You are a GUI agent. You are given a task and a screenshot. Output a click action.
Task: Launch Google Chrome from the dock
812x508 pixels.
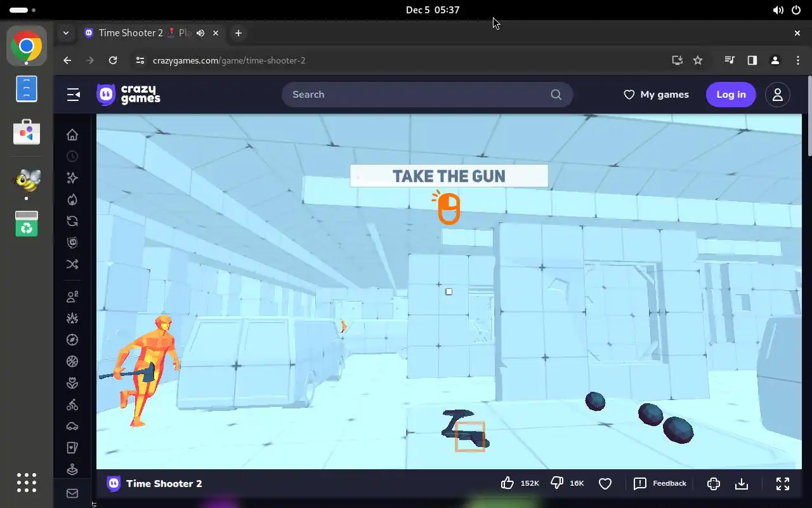coord(27,46)
